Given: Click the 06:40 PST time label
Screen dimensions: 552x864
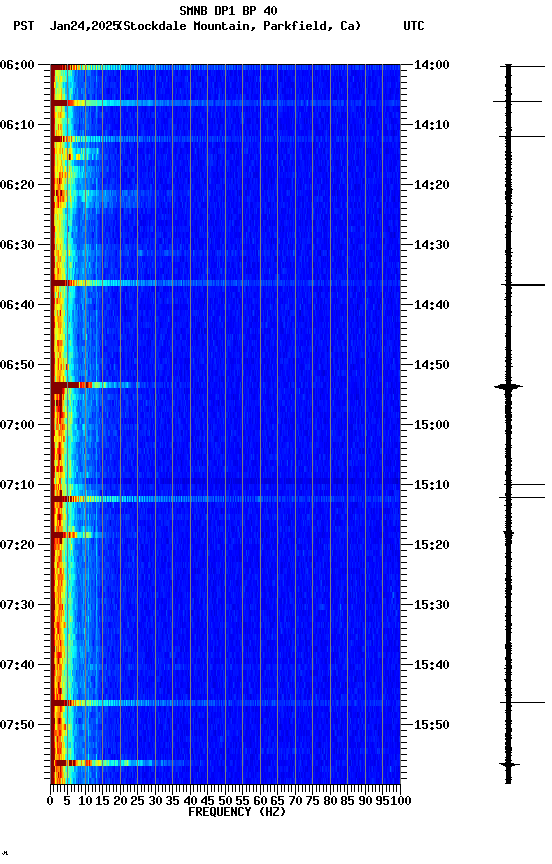Looking at the screenshot, I should click(x=17, y=305).
